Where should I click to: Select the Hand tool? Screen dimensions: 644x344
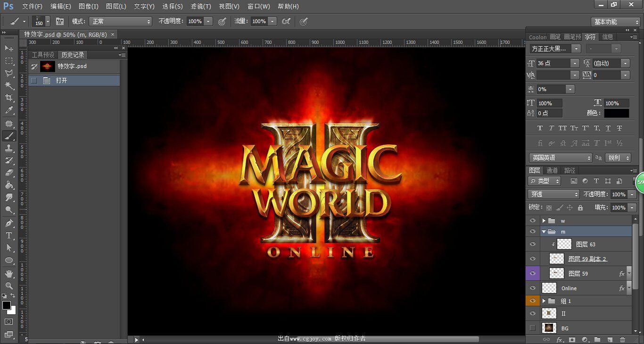(9, 273)
